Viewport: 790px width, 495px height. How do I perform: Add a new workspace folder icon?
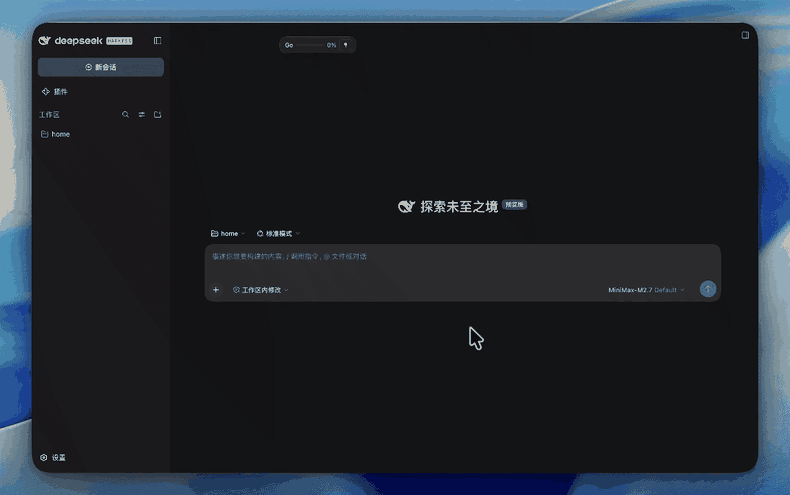[158, 114]
